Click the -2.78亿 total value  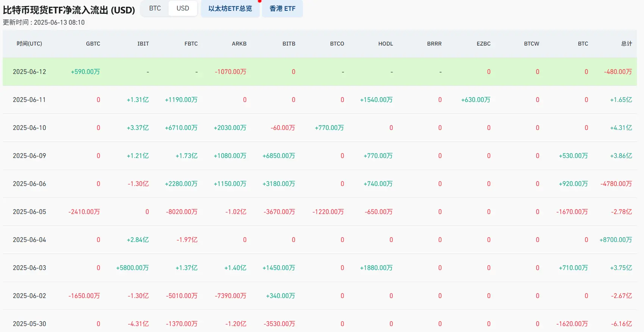click(622, 212)
